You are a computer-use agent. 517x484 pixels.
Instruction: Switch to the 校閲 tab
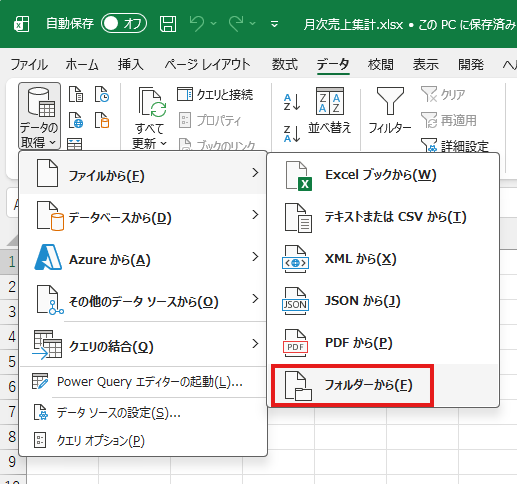[381, 64]
